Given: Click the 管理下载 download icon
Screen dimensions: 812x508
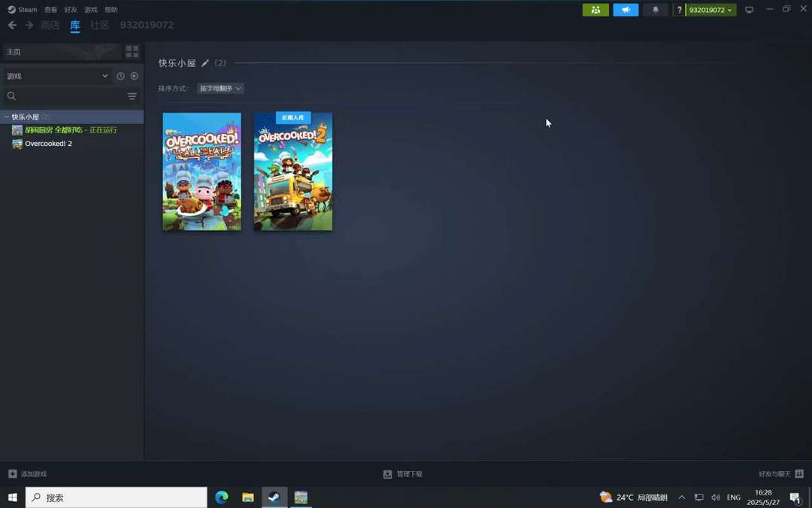Looking at the screenshot, I should click(387, 474).
